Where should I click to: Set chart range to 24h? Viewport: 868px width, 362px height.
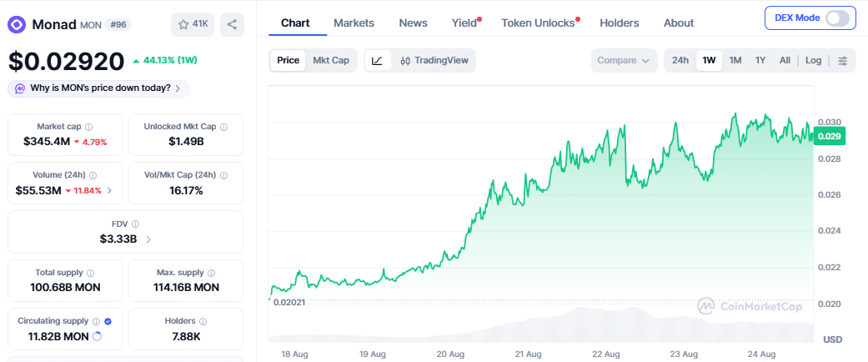(x=680, y=60)
